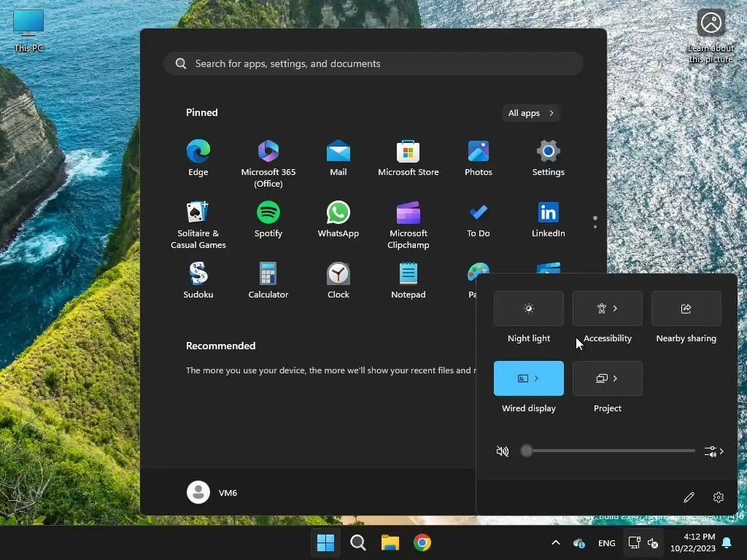Launch the Sudoku game
The width and height of the screenshot is (747, 560).
198,281
